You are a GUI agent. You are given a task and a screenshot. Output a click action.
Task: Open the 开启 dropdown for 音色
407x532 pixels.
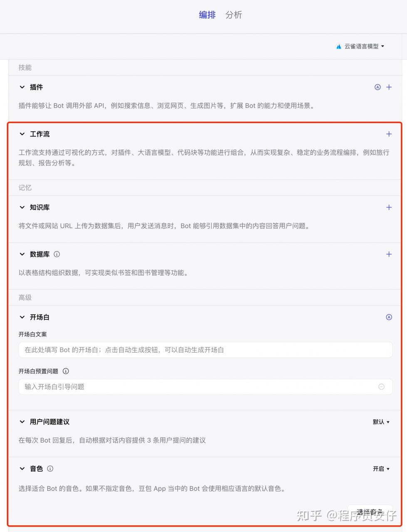(381, 469)
